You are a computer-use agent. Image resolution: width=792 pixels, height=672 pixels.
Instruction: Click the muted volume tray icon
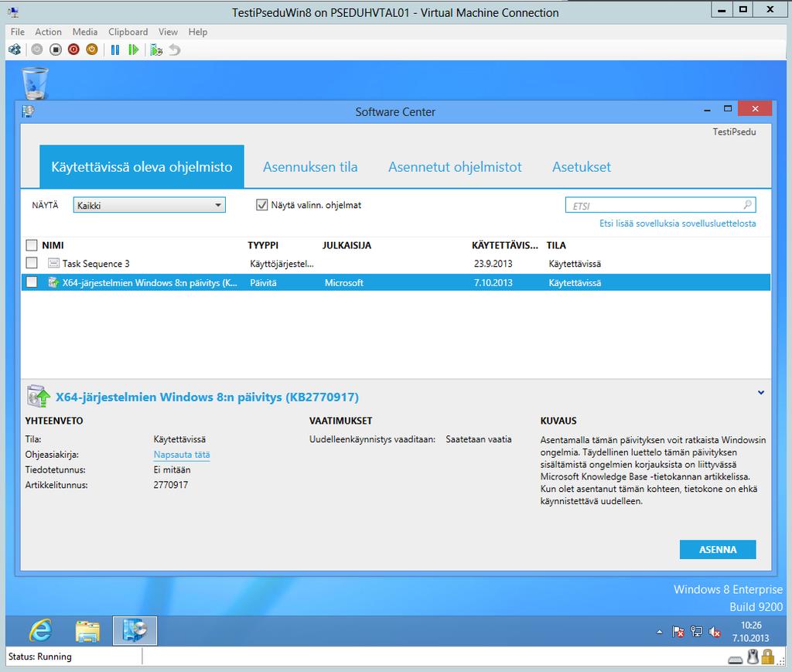[x=715, y=632]
